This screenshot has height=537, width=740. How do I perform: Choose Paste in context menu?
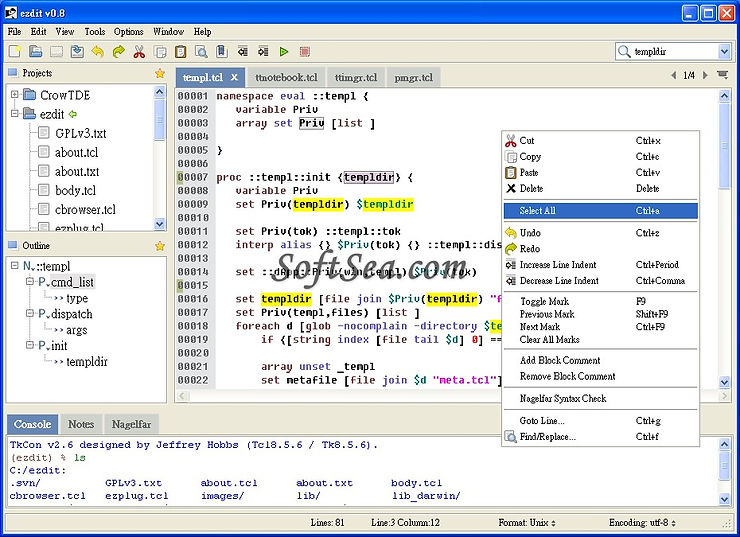coord(600,173)
